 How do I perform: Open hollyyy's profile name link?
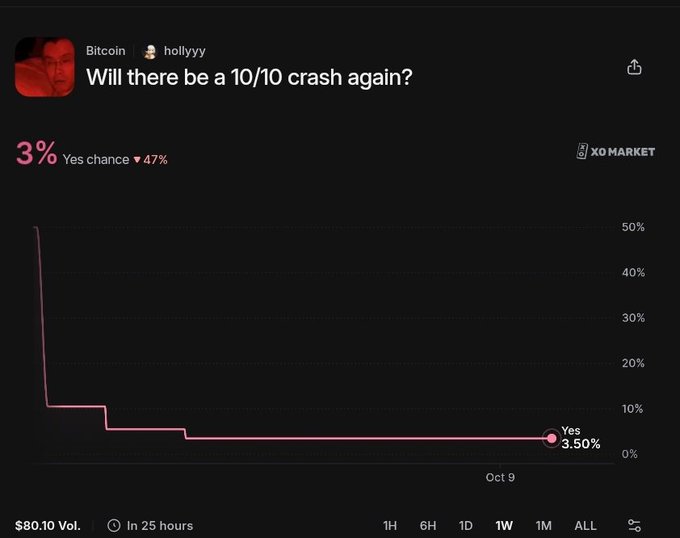click(184, 51)
